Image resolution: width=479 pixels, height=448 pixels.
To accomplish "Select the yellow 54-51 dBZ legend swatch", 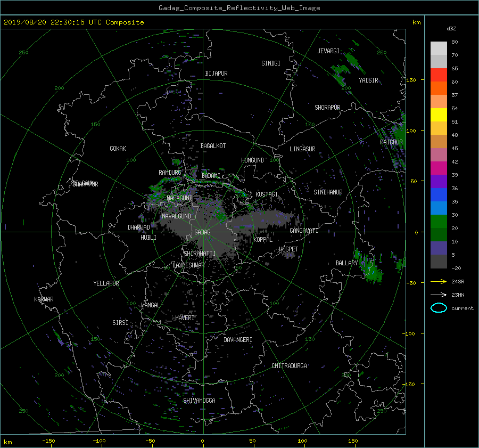I will (439, 115).
